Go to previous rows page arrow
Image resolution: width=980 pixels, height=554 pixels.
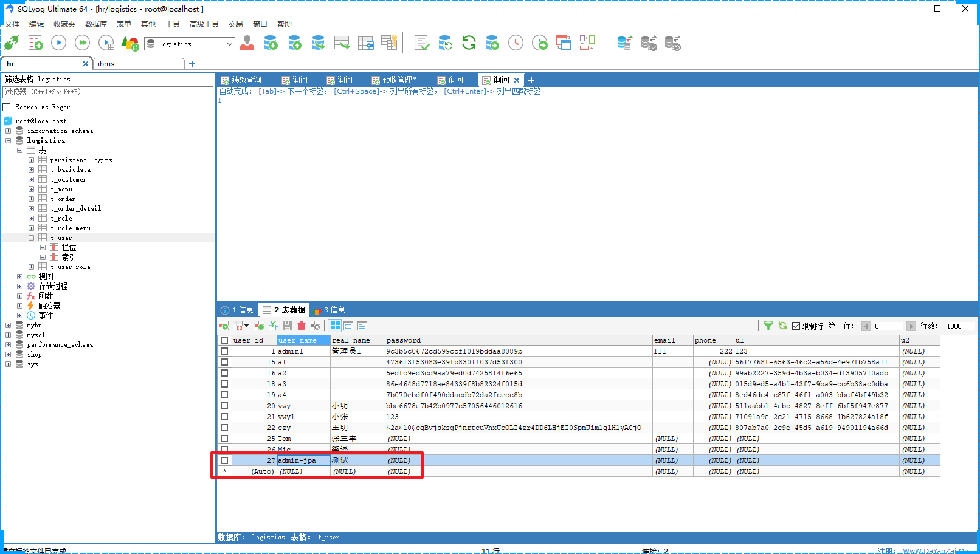click(866, 326)
